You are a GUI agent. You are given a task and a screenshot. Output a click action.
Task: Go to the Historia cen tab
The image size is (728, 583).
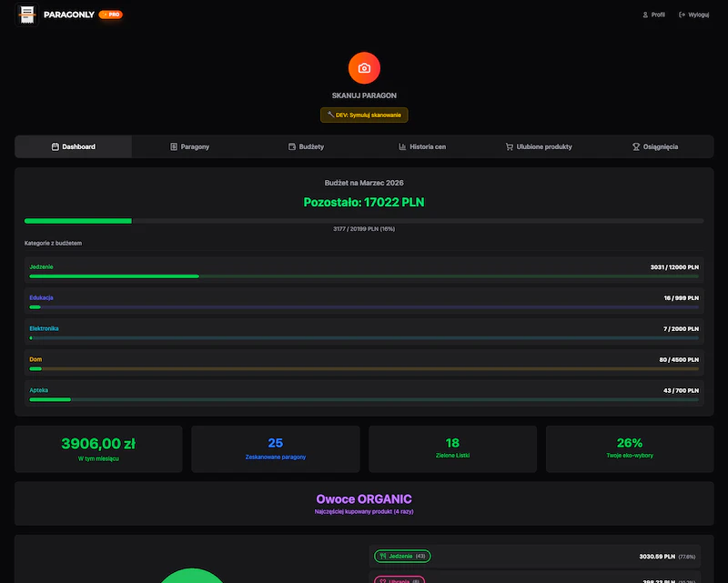point(422,146)
